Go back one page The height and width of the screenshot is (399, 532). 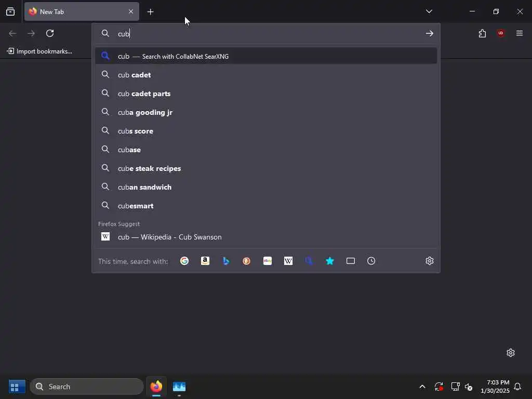click(x=12, y=33)
